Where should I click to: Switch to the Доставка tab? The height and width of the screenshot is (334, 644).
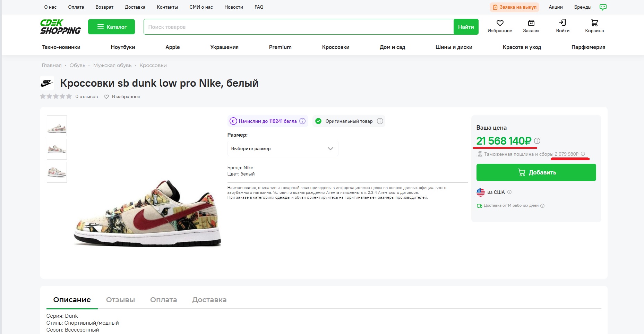pos(209,300)
